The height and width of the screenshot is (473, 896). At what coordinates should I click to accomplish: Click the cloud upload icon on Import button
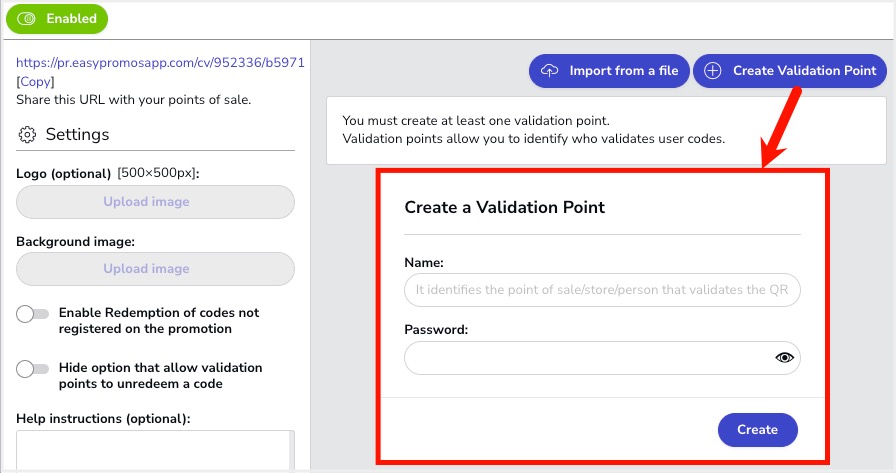point(550,71)
